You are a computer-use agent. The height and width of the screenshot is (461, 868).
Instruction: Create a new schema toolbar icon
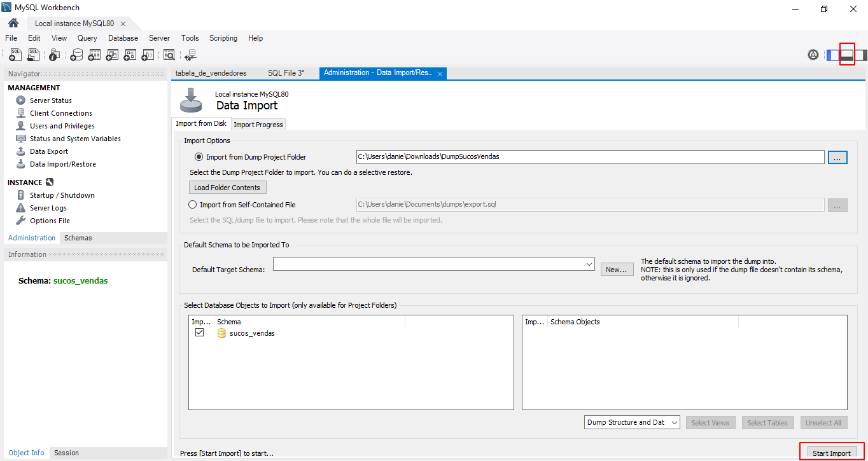[x=76, y=55]
